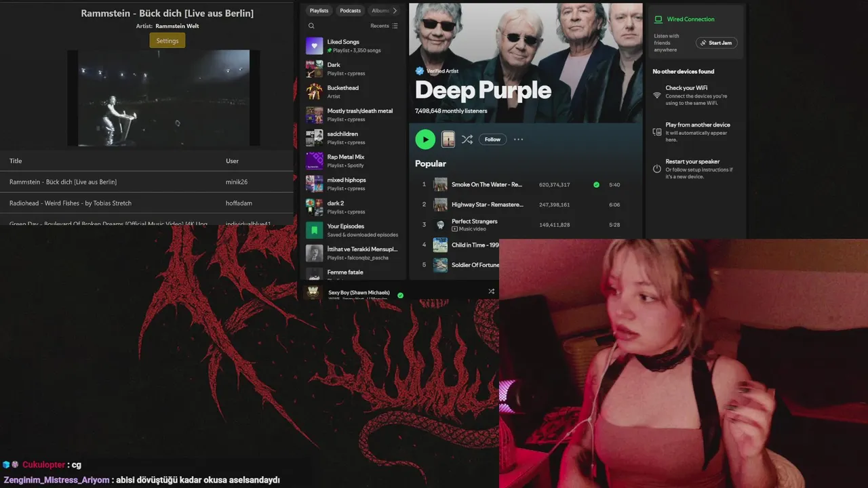Start a Jam session
Viewport: 868px width, 488px height.
click(x=716, y=43)
